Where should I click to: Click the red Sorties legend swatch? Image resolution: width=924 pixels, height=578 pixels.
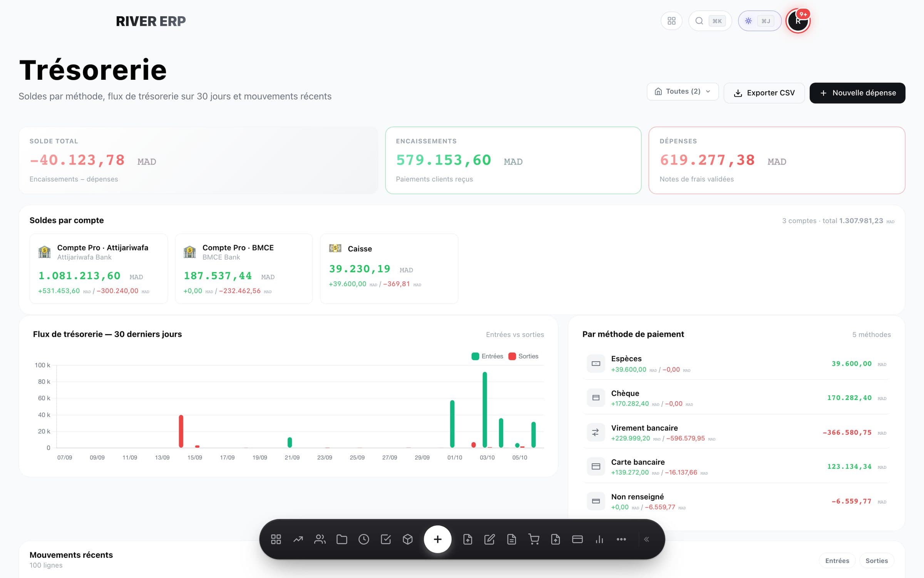512,356
